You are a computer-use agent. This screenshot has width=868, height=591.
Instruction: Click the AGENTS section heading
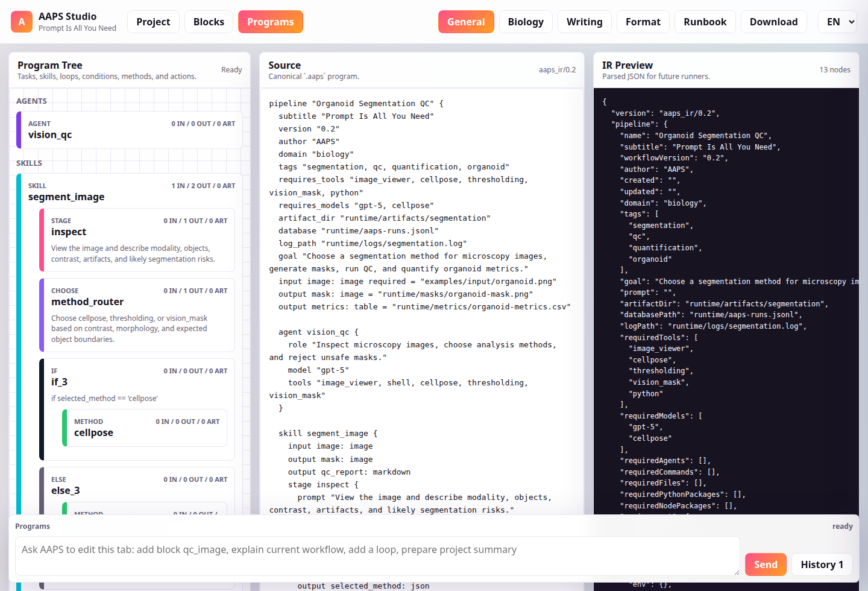31,101
